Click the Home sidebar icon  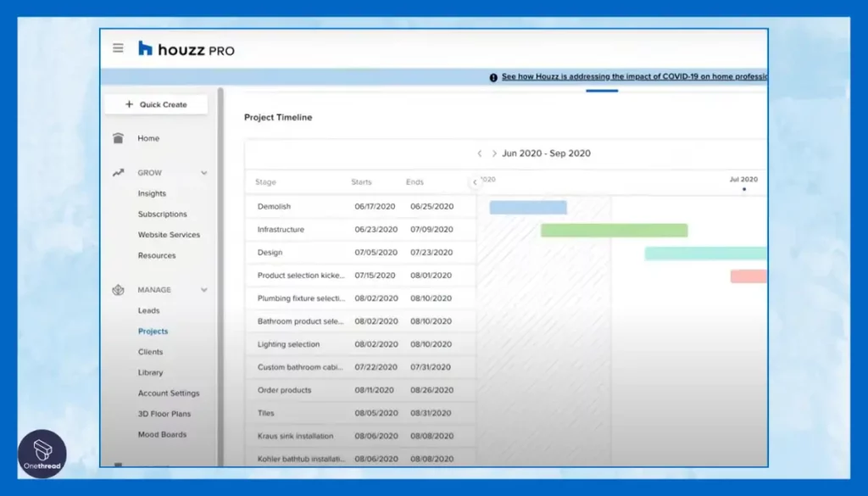(118, 138)
